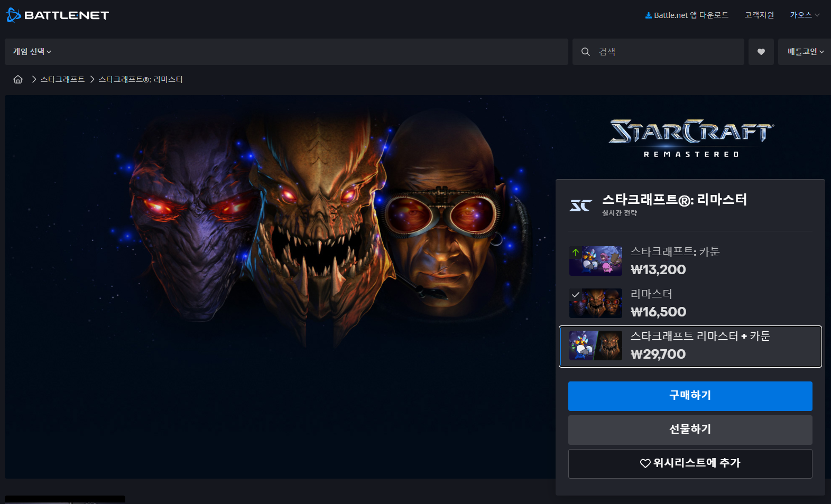
Task: Open the 게임 선택 dropdown
Action: click(32, 52)
